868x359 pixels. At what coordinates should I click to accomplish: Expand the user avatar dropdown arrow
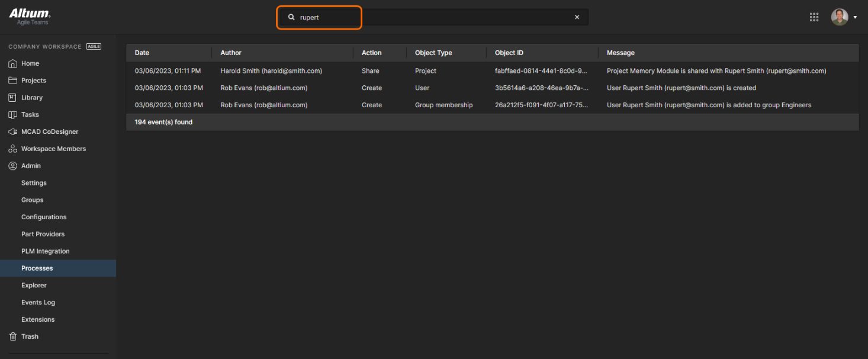pyautogui.click(x=855, y=17)
